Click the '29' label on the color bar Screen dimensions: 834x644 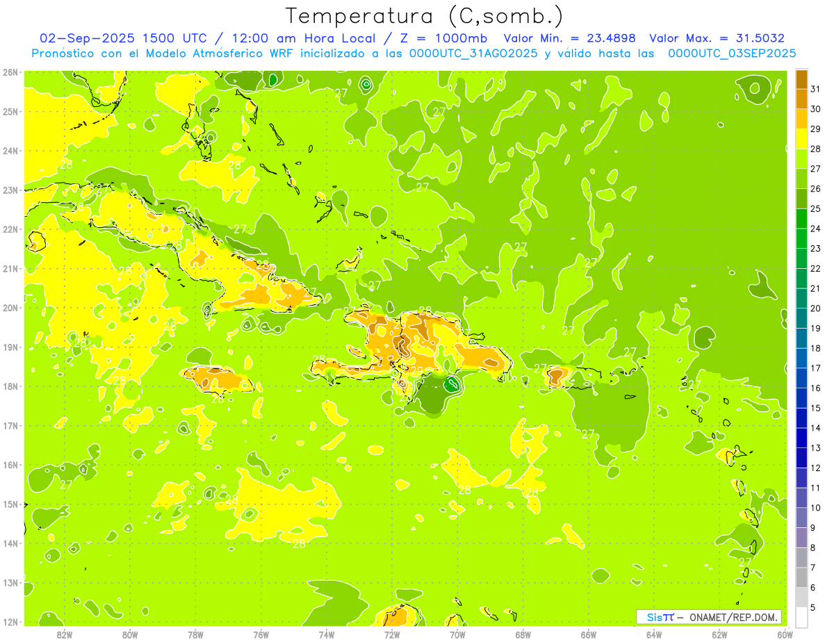click(x=815, y=129)
